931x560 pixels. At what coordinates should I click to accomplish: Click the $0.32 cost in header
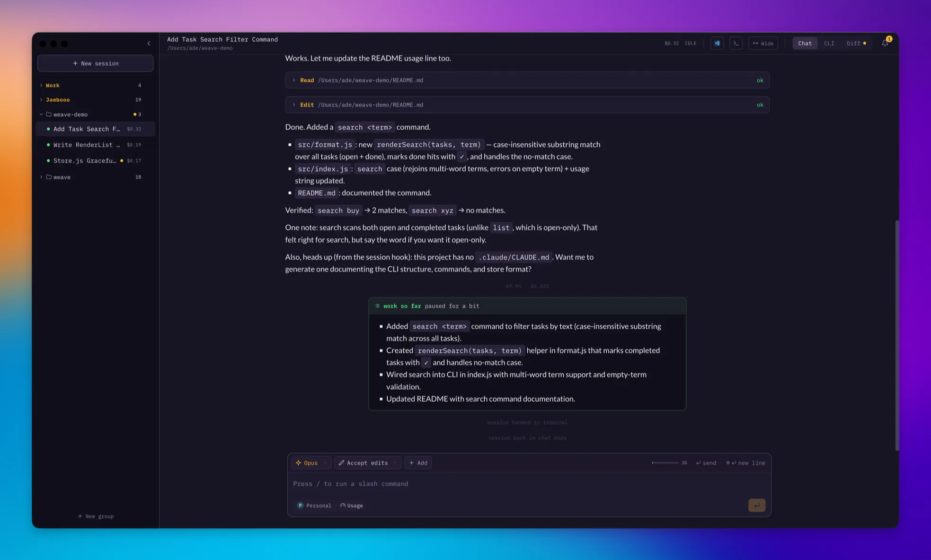tap(671, 43)
